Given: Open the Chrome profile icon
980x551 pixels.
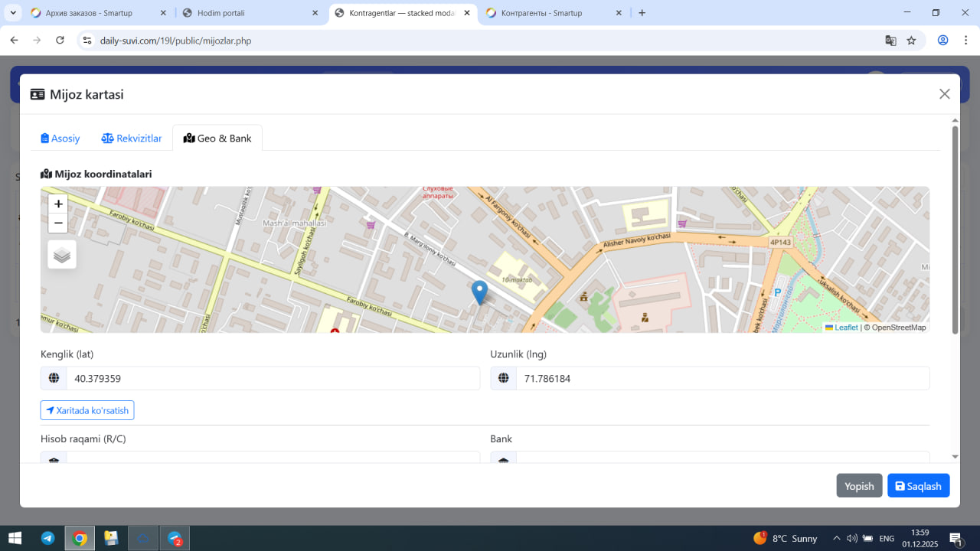Looking at the screenshot, I should coord(943,41).
